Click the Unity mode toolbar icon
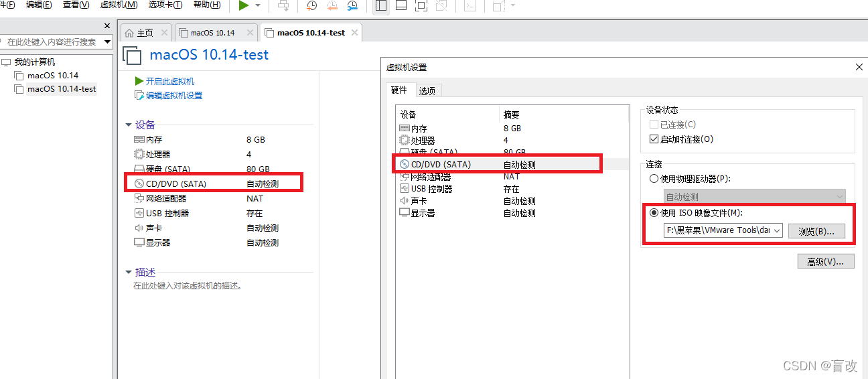Image resolution: width=868 pixels, height=379 pixels. click(441, 5)
